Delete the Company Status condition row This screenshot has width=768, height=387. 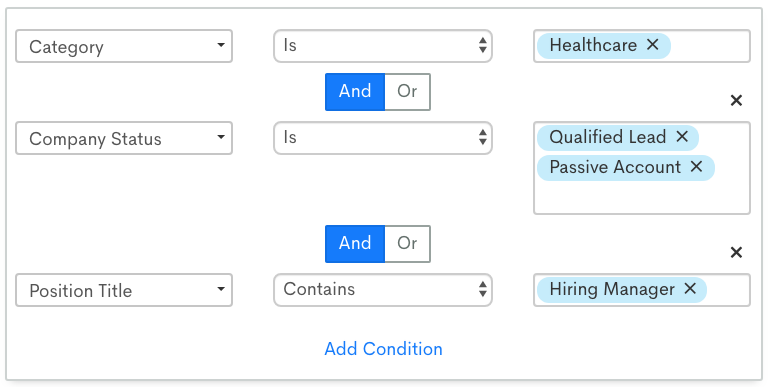coord(736,100)
